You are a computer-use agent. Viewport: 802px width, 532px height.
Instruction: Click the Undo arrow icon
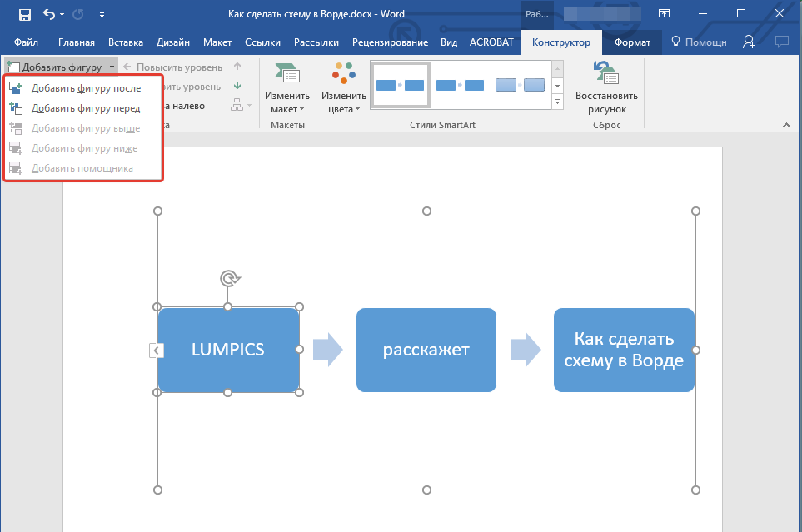tap(49, 14)
